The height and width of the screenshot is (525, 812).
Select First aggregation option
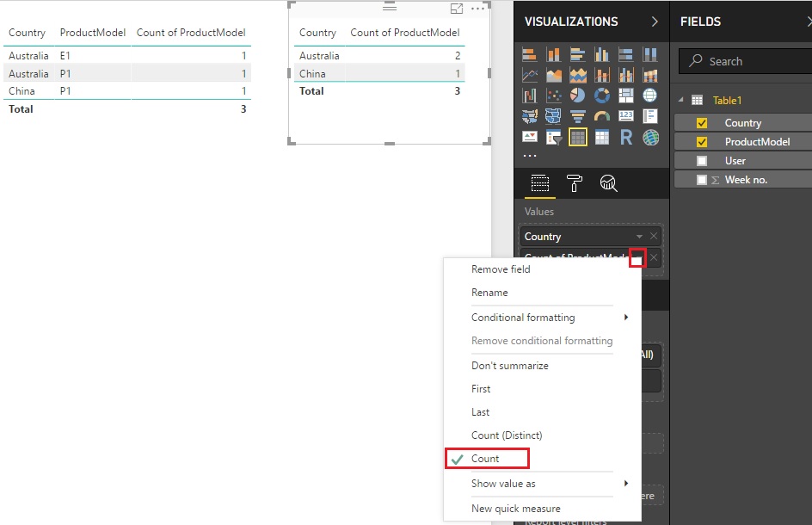542,389
